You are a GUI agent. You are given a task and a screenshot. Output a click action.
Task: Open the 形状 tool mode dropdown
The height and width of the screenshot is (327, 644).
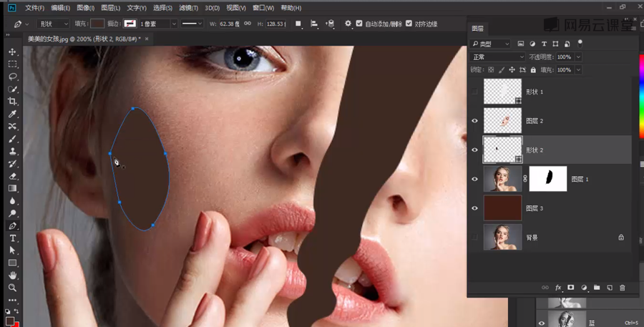coord(54,24)
